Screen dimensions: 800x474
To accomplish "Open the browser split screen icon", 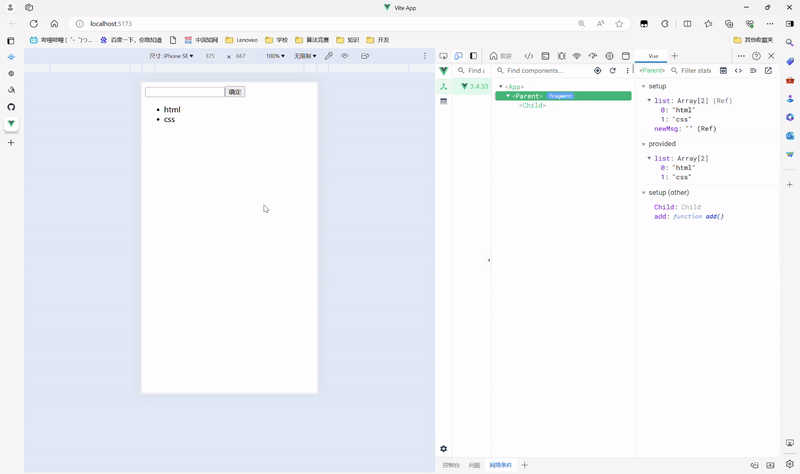I will [687, 23].
